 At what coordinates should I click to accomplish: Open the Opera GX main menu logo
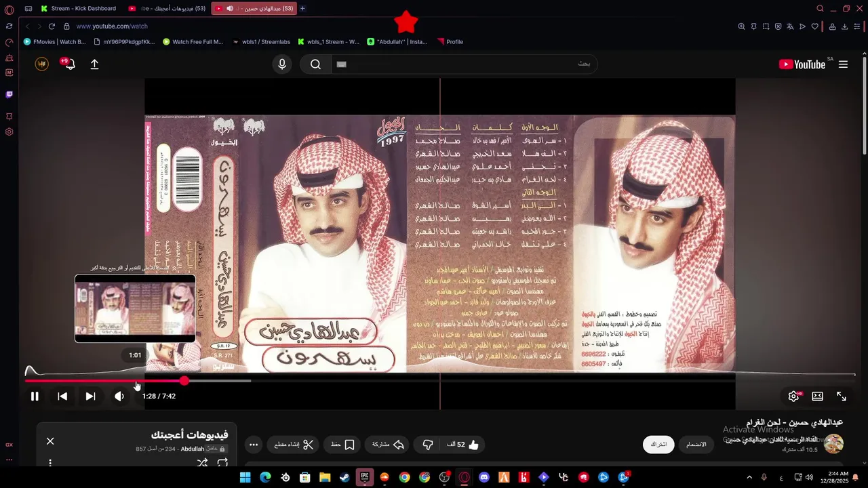coord(9,9)
